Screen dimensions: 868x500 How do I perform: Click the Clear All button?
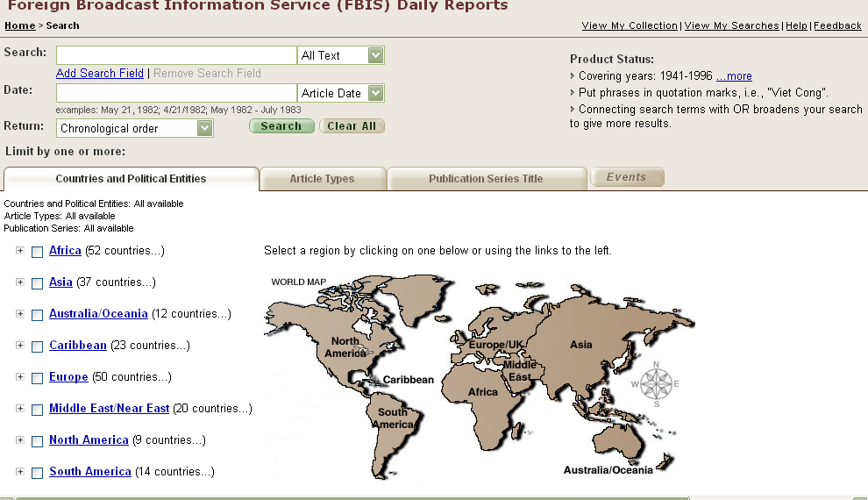coord(352,126)
